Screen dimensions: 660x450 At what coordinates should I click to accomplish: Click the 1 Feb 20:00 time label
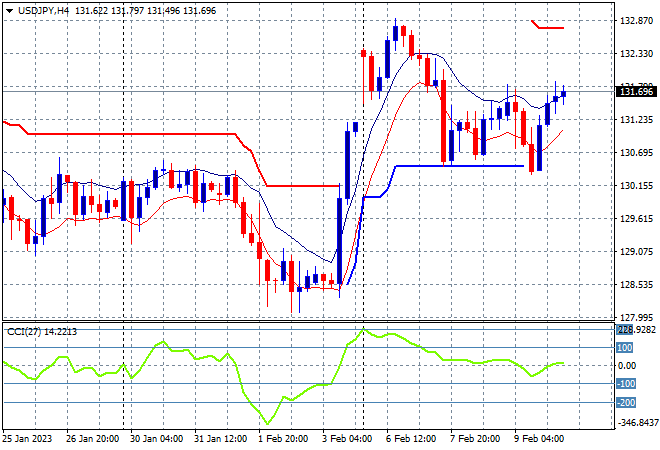tap(283, 439)
